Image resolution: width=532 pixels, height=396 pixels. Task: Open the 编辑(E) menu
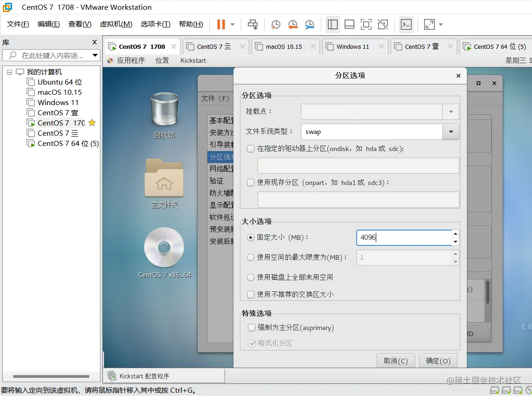click(x=48, y=24)
